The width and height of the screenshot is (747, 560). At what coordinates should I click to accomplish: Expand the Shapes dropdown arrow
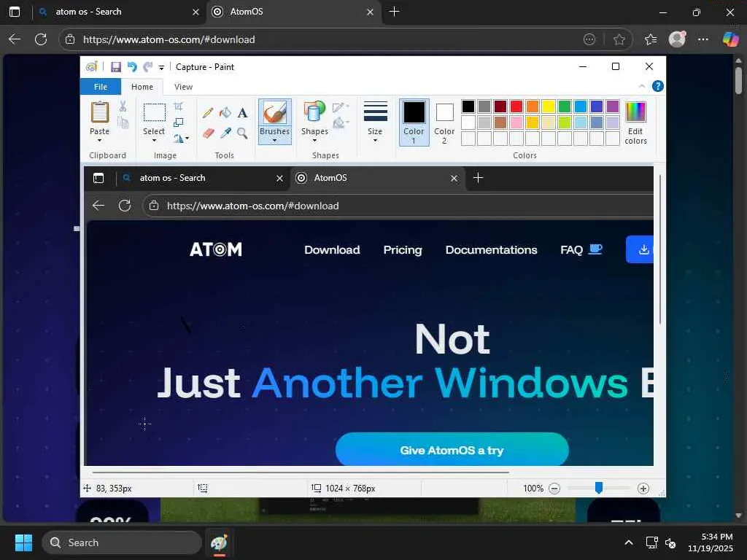[x=314, y=141]
